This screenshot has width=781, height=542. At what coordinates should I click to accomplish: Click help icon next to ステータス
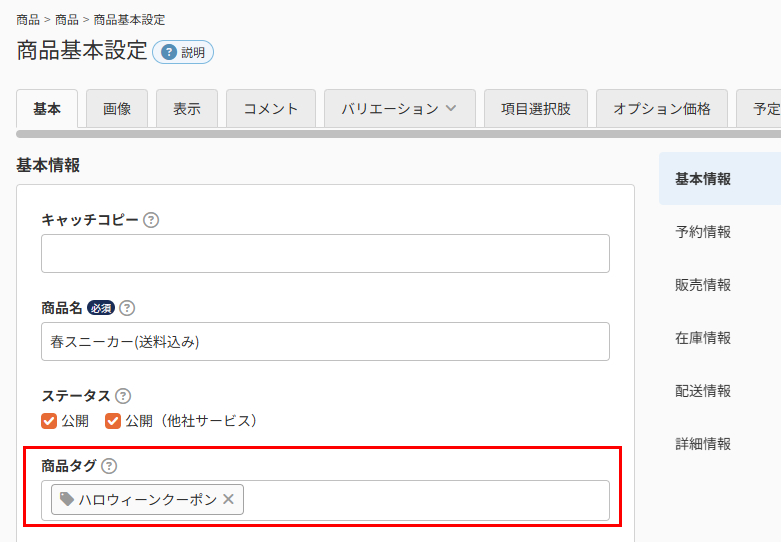[123, 396]
